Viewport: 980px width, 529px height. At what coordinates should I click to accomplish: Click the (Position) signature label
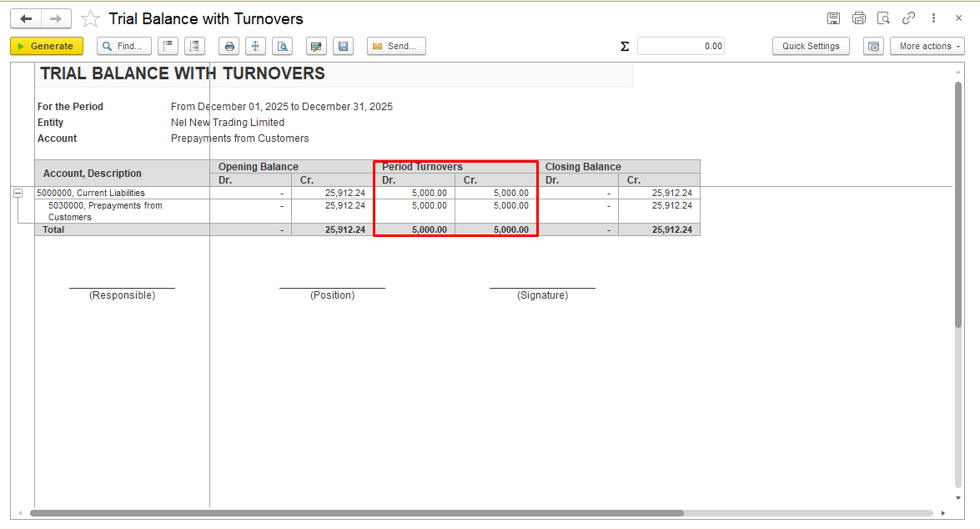click(x=333, y=295)
